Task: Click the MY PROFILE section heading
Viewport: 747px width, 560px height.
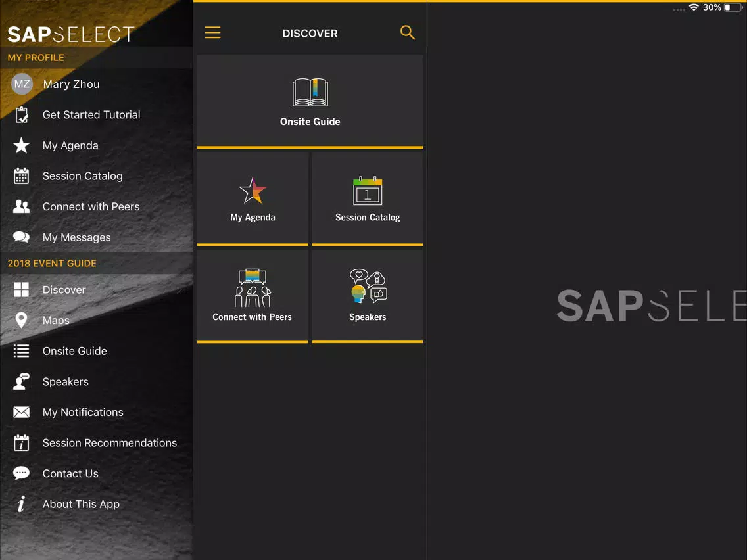Action: [x=36, y=58]
